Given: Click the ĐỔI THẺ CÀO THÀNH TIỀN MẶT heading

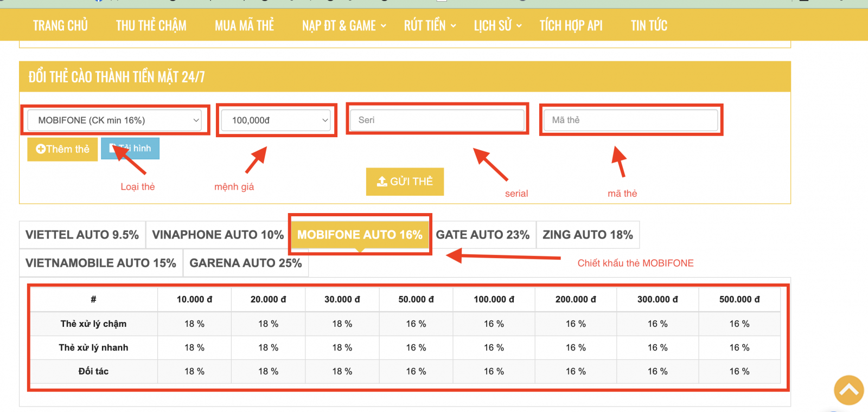Looking at the screenshot, I should 117,77.
